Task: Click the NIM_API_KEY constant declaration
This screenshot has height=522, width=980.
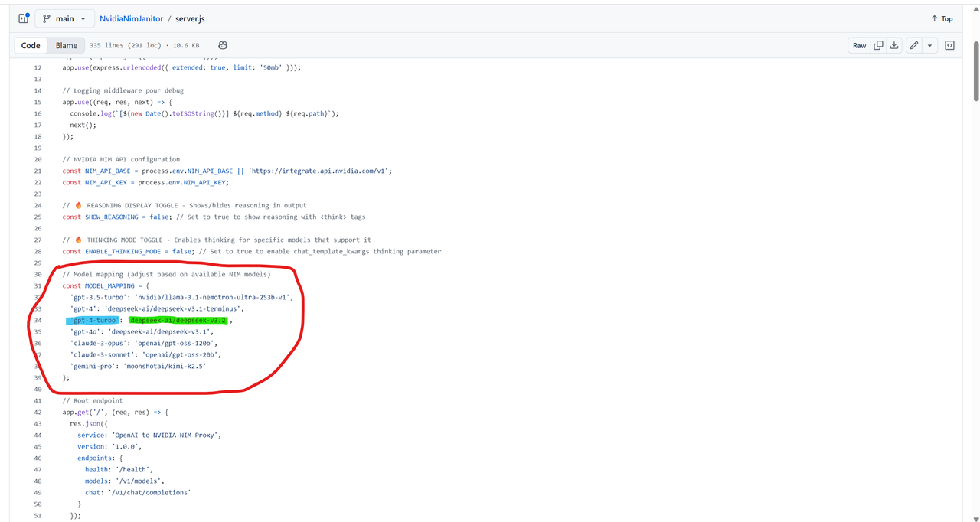Action: [x=145, y=182]
